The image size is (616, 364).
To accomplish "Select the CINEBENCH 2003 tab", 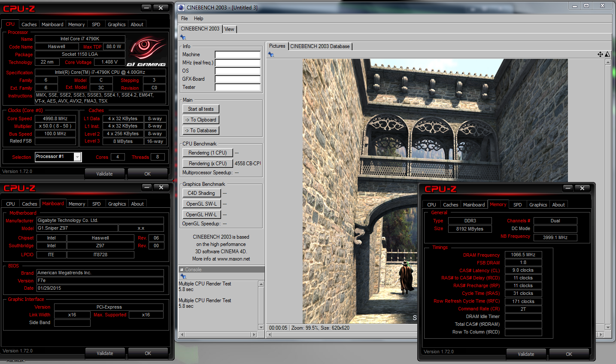I will coord(200,29).
